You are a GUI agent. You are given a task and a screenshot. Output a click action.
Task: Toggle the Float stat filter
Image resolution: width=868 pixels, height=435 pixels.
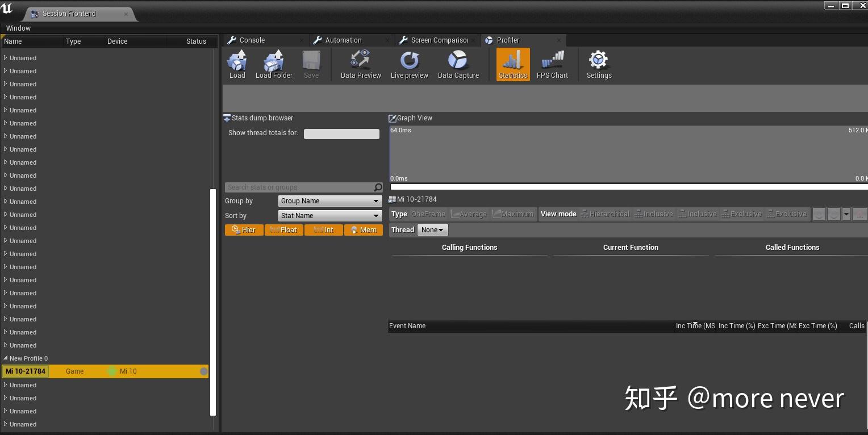tap(283, 229)
